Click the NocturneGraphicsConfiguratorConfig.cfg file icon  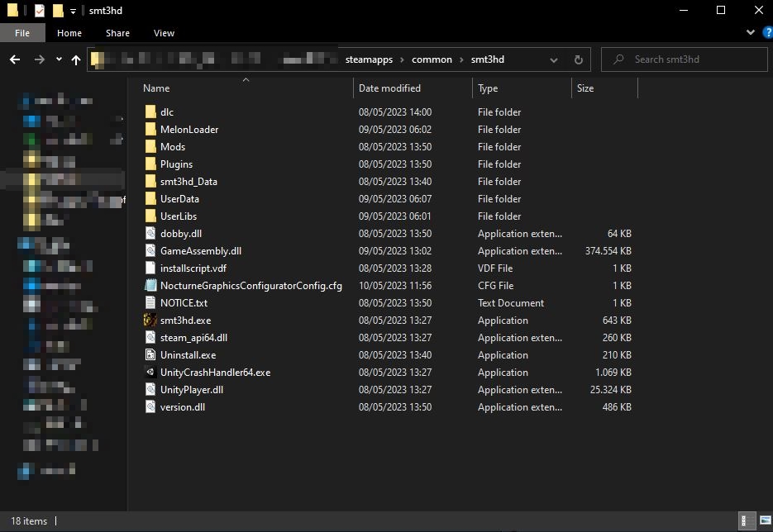[150, 285]
